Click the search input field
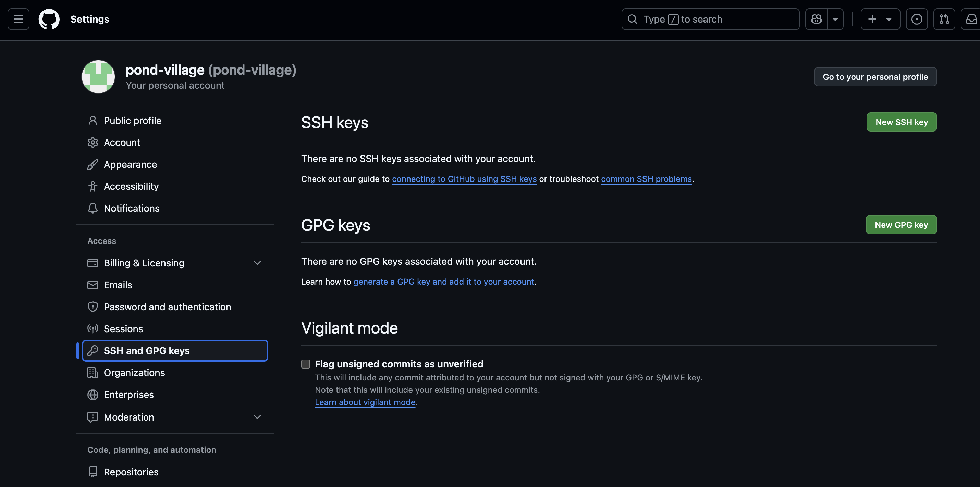The height and width of the screenshot is (487, 980). (710, 19)
